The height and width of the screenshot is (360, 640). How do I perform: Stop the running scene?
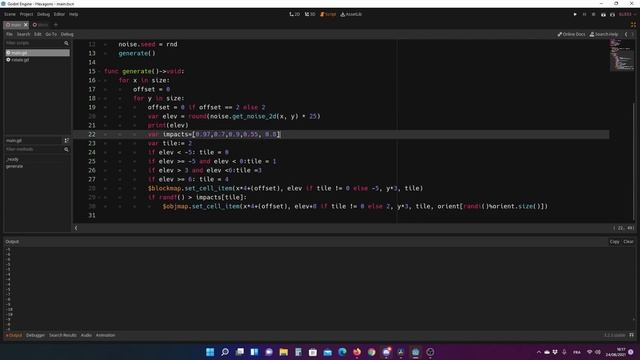click(593, 14)
